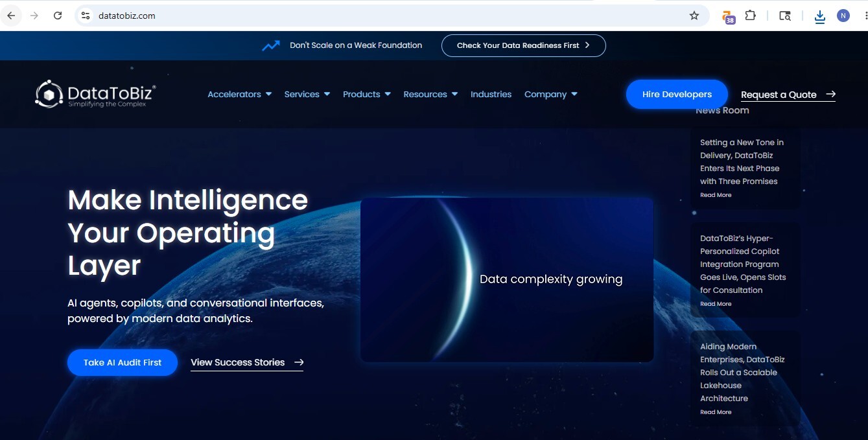
Task: Open the Industries menu item
Action: pos(491,95)
